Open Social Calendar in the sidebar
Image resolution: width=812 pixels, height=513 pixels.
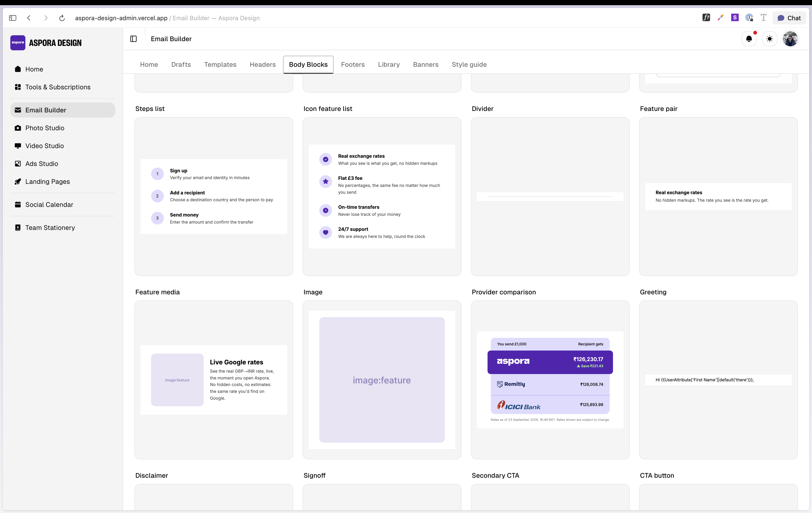click(63, 205)
